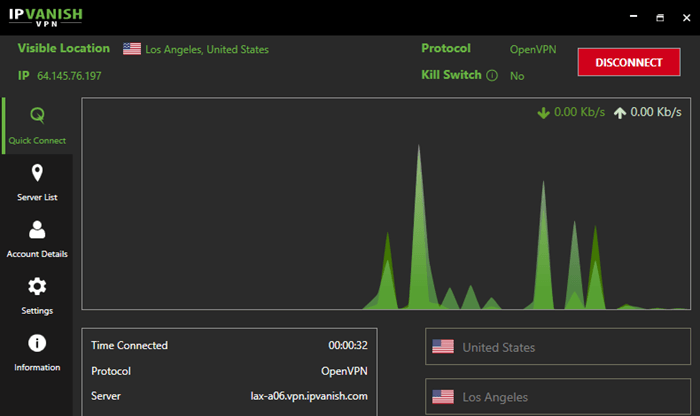Click the Time Connected label
The width and height of the screenshot is (700, 416).
click(129, 345)
